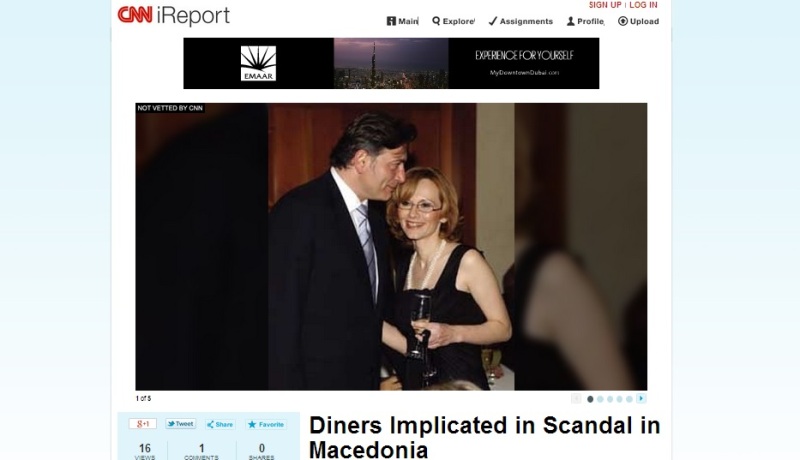Click the main slideshow photo
800x460 pixels.
coord(391,247)
